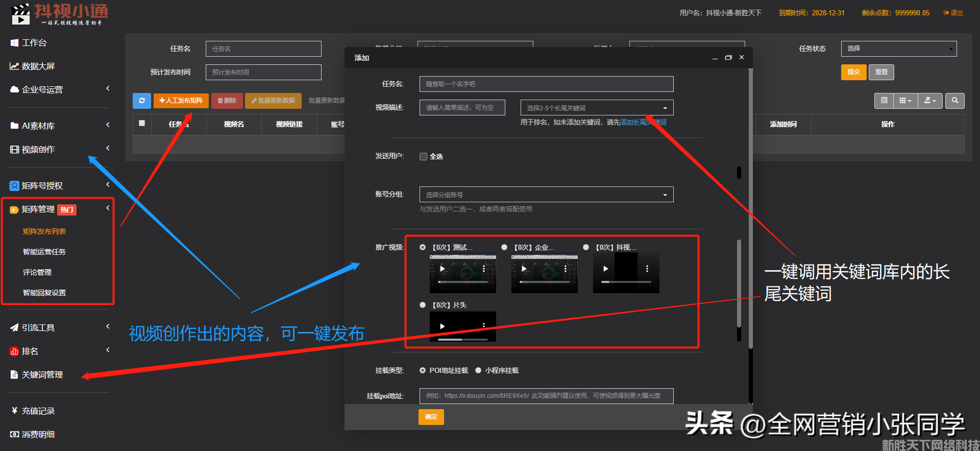Open 矩阵发布列表 submenu item
The width and height of the screenshot is (980, 451).
[44, 231]
